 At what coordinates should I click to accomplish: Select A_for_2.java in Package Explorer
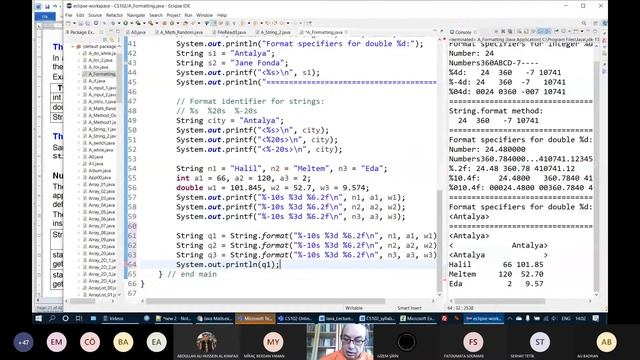tap(100, 60)
